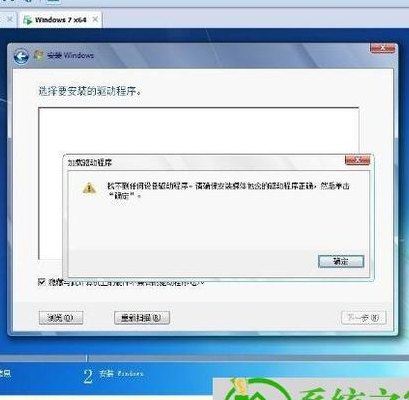Click the 选择要安装的驱动程序 heading text

[x=90, y=91]
